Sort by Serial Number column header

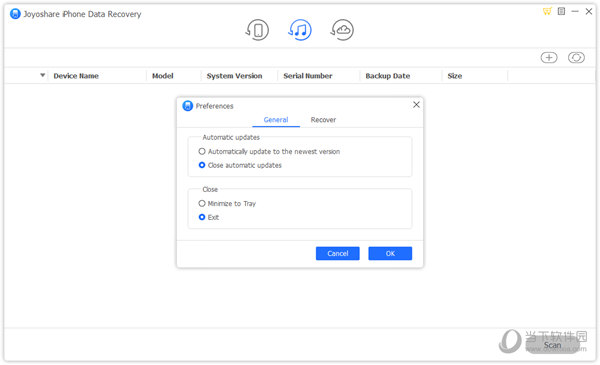click(x=308, y=76)
